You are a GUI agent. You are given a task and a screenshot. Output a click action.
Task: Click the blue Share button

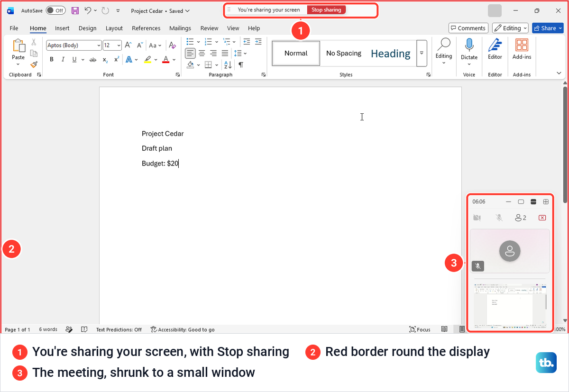(548, 28)
